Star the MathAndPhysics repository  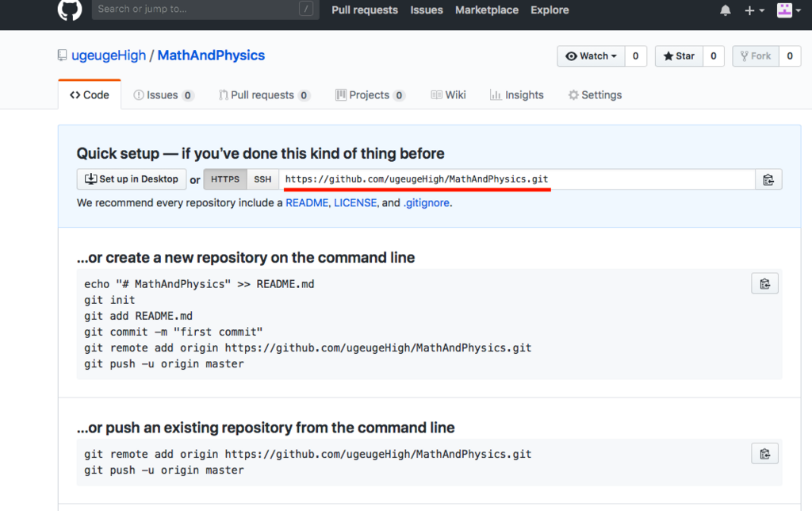coord(679,56)
